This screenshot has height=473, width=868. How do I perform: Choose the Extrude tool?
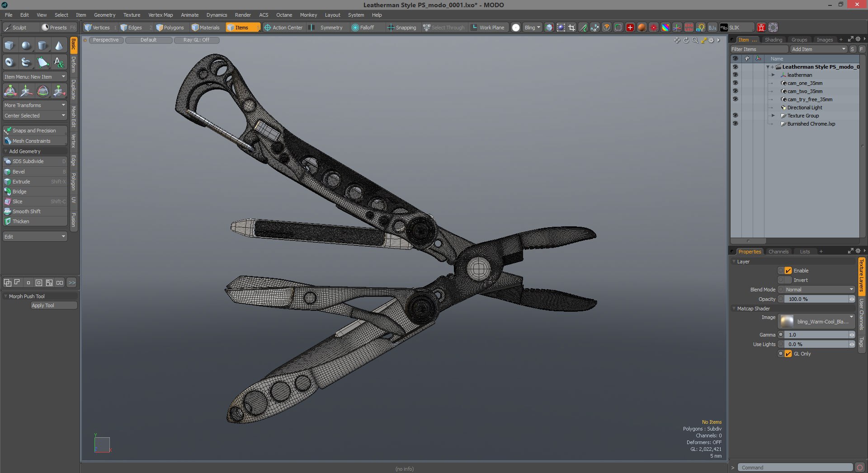[35, 182]
